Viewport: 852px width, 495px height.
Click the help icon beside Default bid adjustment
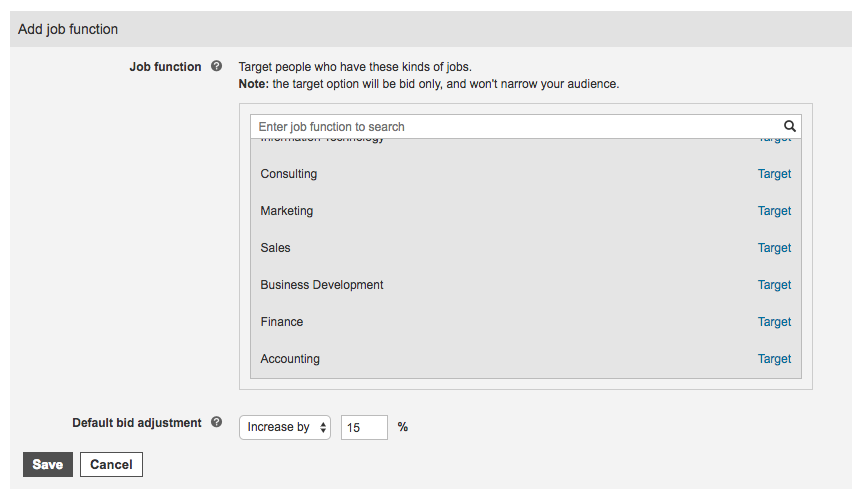pos(216,423)
